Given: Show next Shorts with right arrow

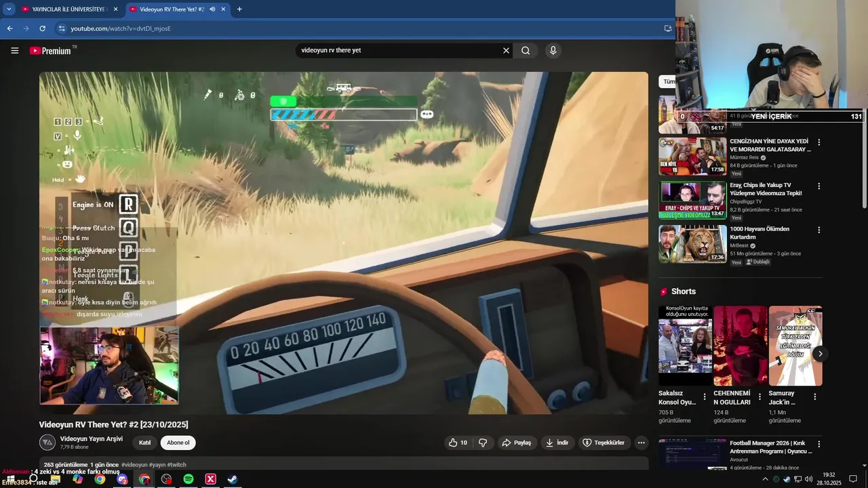Looking at the screenshot, I should [x=820, y=354].
